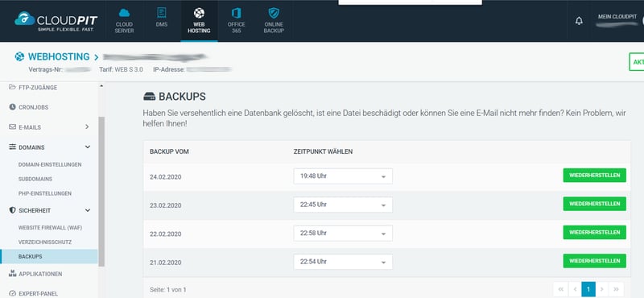The height and width of the screenshot is (298, 644).
Task: Open time dropdown for 24.02.2020 backup
Action: pos(343,176)
